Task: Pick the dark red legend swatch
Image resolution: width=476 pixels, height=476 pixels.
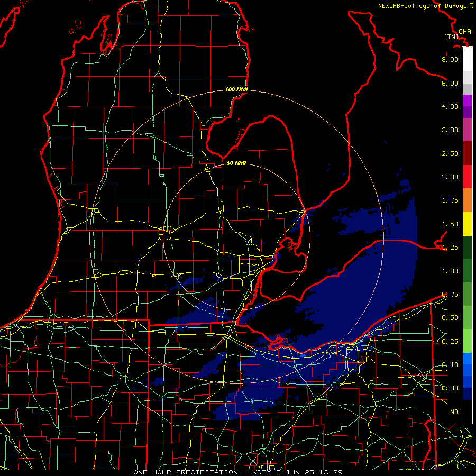Action: click(467, 153)
